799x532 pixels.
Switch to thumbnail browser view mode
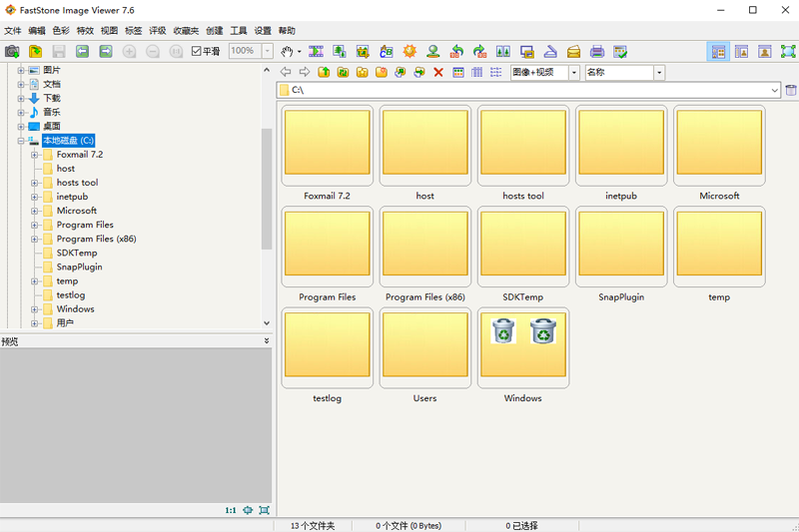pos(717,51)
